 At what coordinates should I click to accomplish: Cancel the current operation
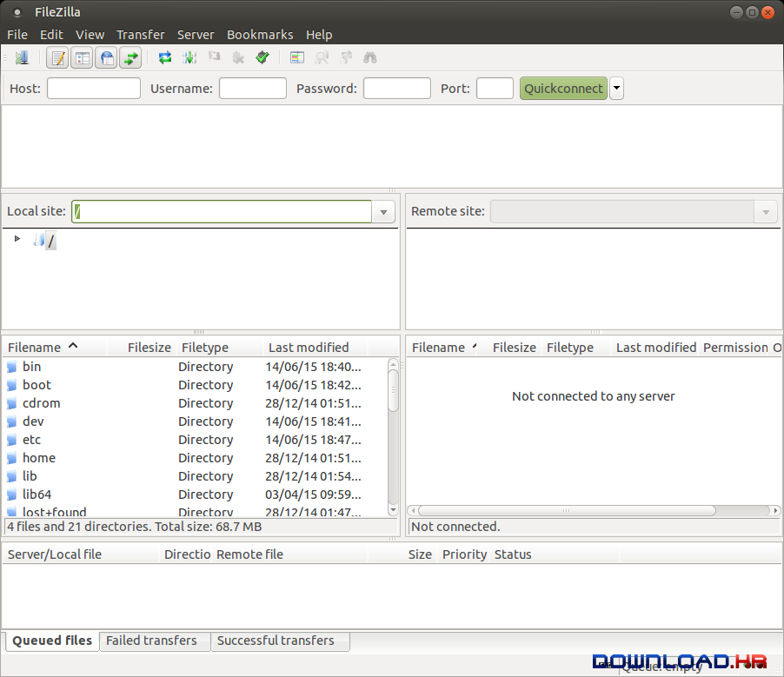(214, 58)
